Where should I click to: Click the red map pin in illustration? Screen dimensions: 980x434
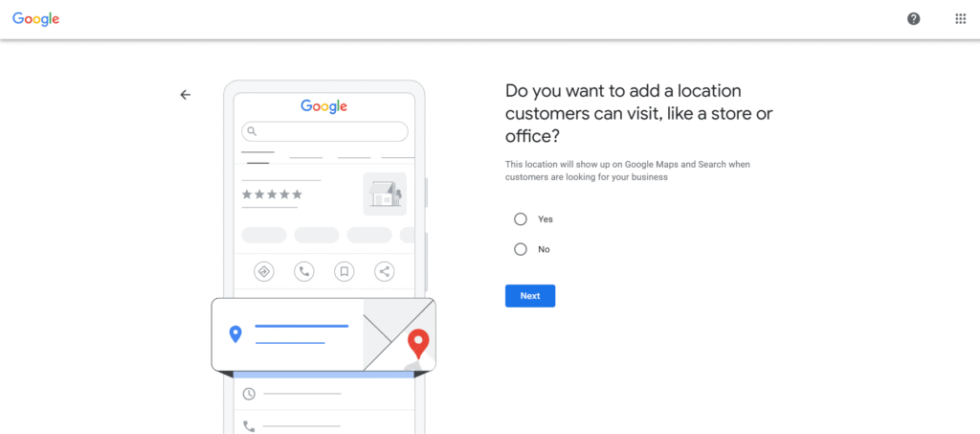pyautogui.click(x=418, y=343)
